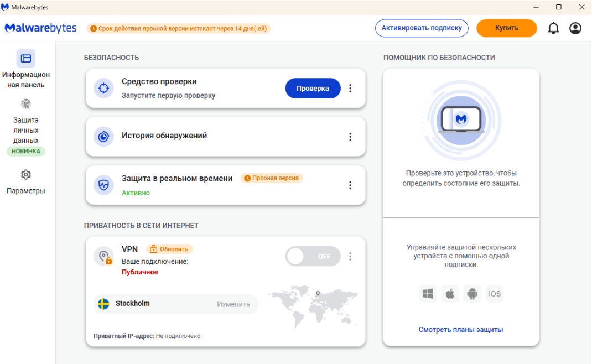Click Средство проверки card title
Image resolution: width=592 pixels, height=364 pixels.
click(159, 81)
